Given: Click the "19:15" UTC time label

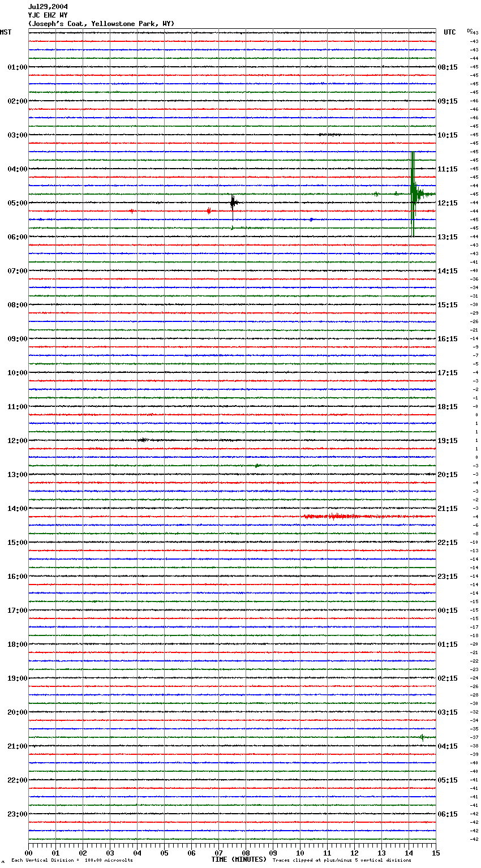Looking at the screenshot, I should click(448, 441).
